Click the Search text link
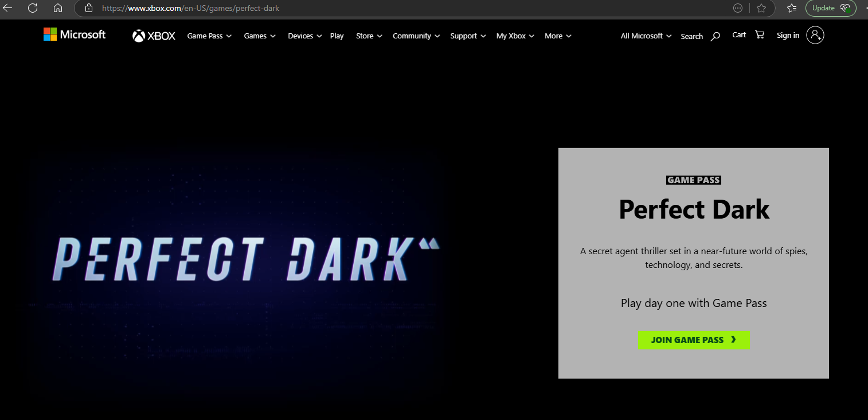868x420 pixels. pos(691,36)
